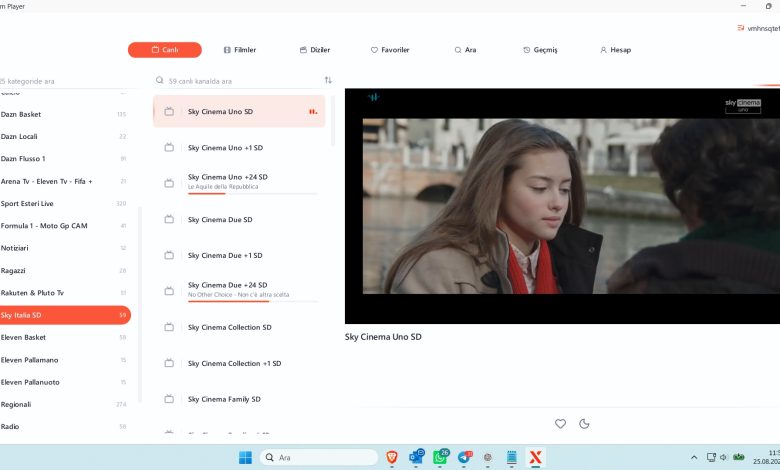Select the Dazn Locali category

(x=65, y=136)
